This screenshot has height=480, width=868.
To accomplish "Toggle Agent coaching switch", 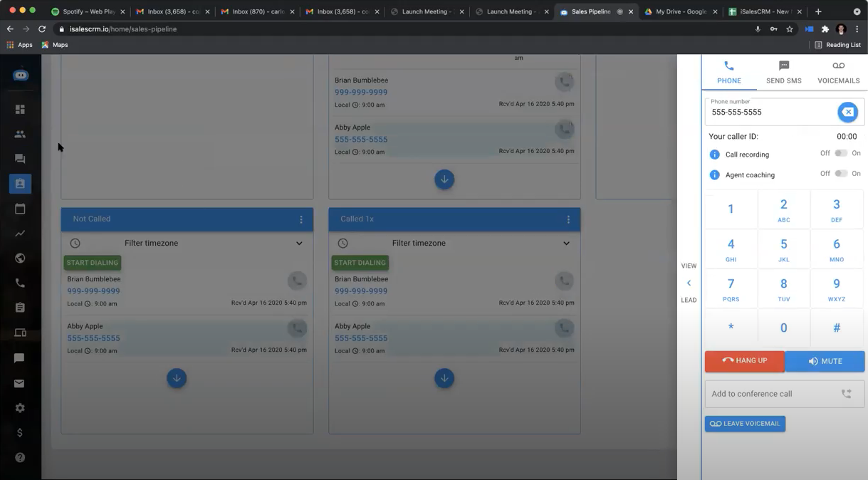I will 841,174.
